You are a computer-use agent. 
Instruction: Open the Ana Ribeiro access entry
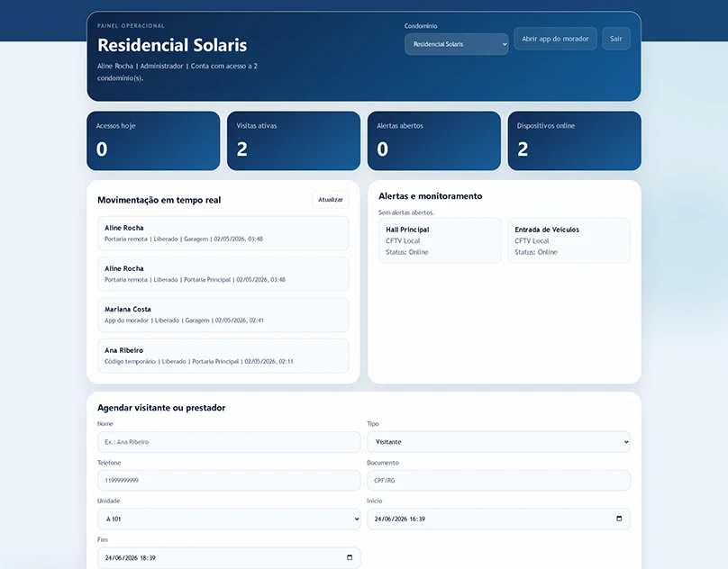pos(223,356)
